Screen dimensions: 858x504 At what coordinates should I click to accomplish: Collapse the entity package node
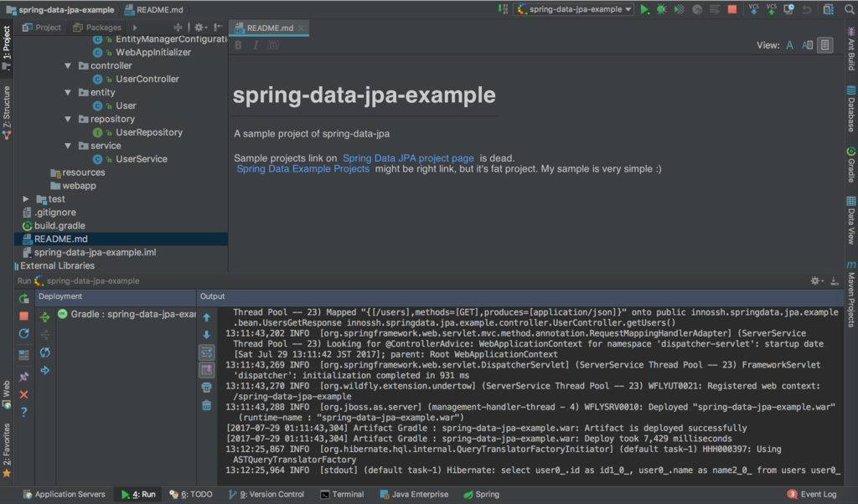[68, 92]
